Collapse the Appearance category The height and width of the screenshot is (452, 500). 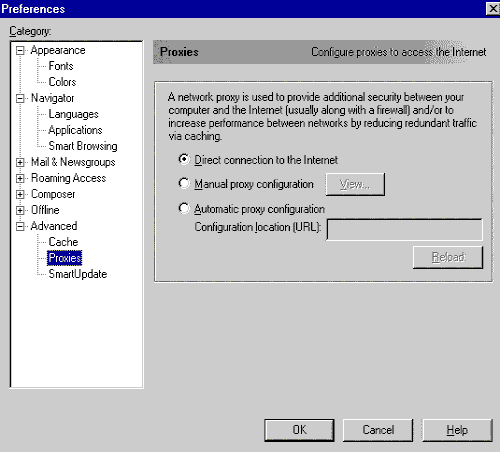point(20,51)
